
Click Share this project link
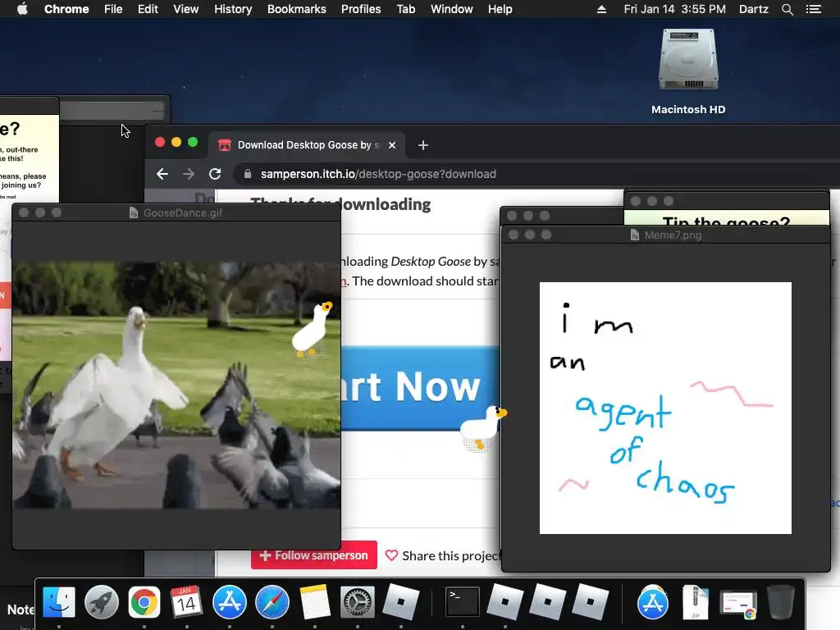pos(451,556)
